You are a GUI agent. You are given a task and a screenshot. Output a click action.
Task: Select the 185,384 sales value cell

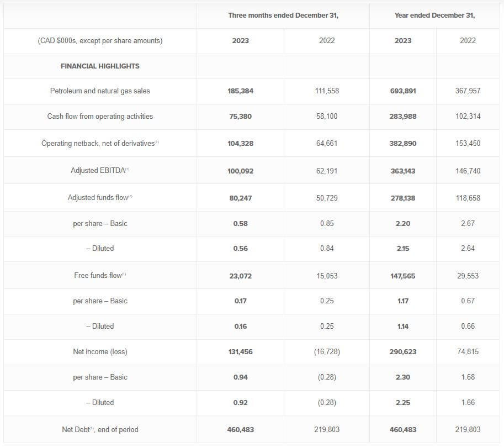point(240,91)
